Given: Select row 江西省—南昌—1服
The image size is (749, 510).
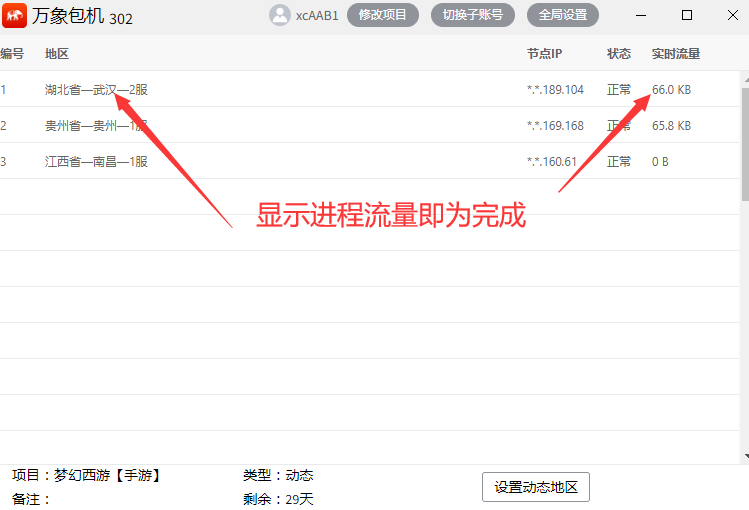Looking at the screenshot, I should (x=370, y=161).
